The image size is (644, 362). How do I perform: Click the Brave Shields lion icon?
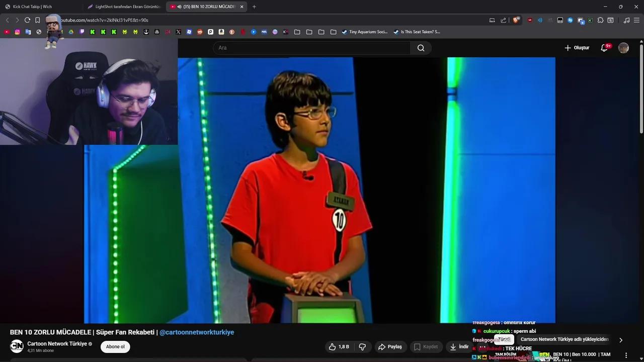516,20
